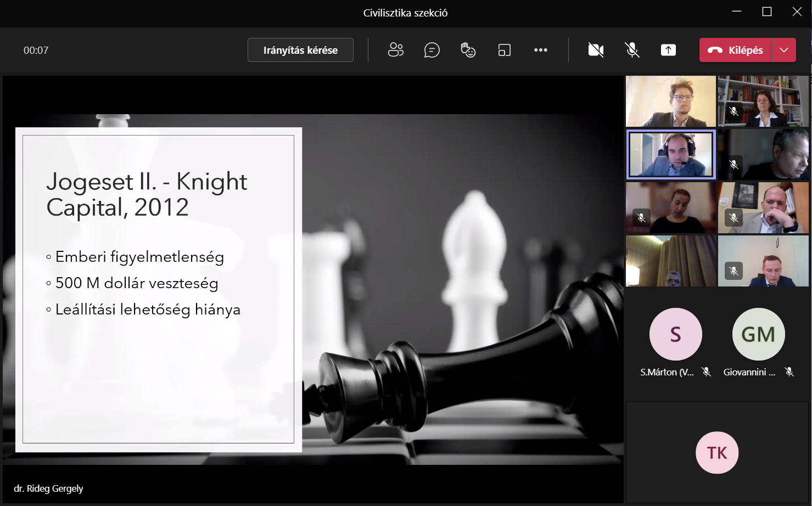Screen dimensions: 812x506
Task: Request control with Irányítás kérése button
Action: (x=300, y=50)
